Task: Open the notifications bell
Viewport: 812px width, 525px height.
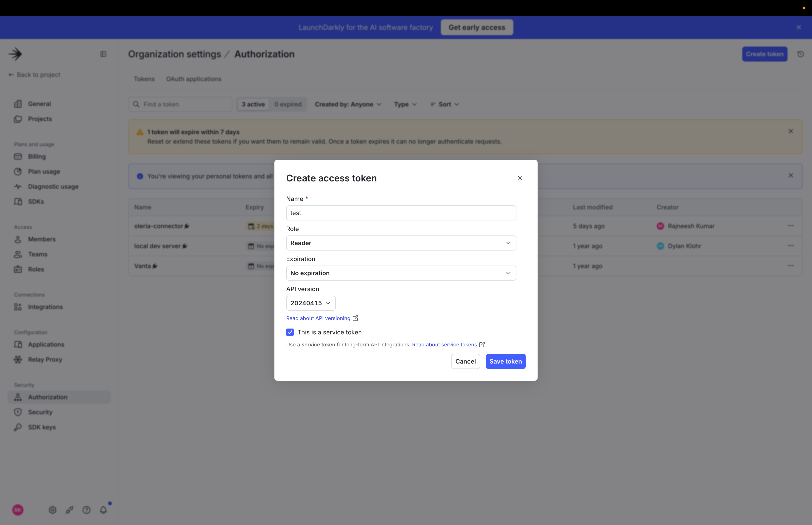Action: pos(103,510)
